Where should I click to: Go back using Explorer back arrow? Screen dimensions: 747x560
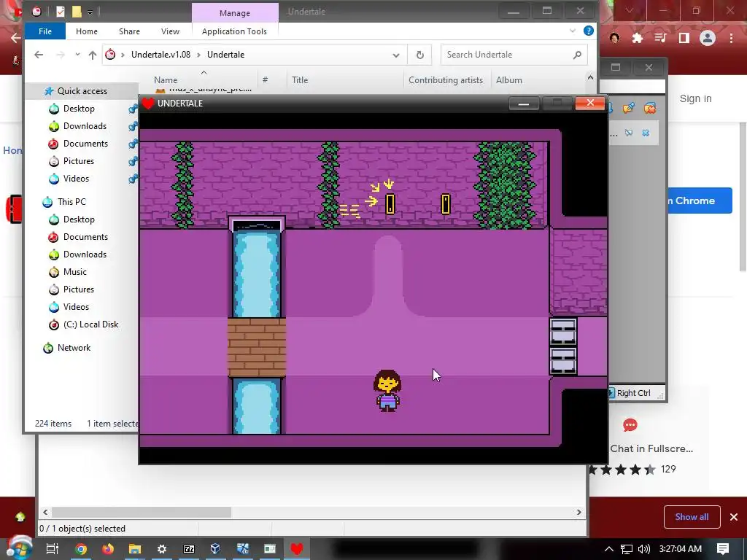point(39,55)
